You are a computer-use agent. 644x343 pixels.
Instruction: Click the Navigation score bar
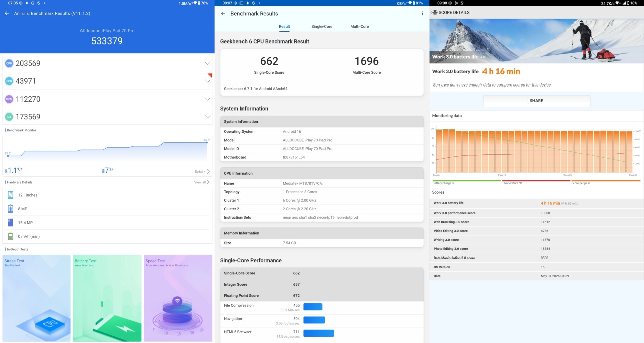(x=314, y=320)
